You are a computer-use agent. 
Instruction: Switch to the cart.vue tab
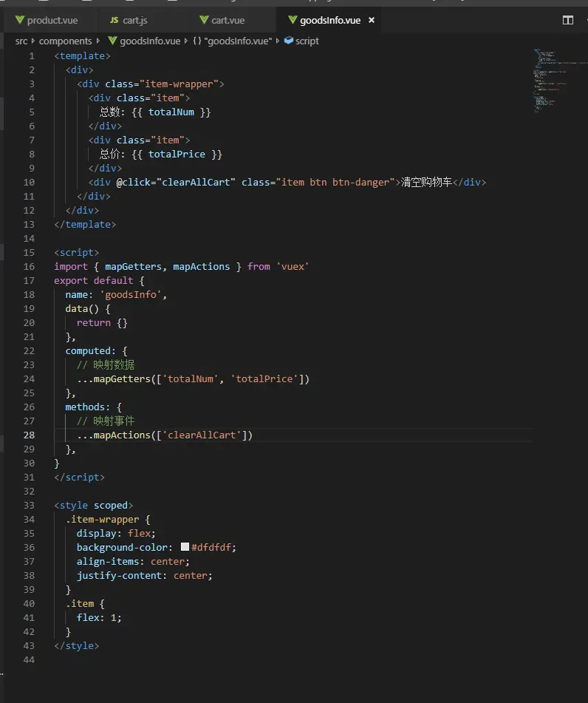pyautogui.click(x=223, y=20)
